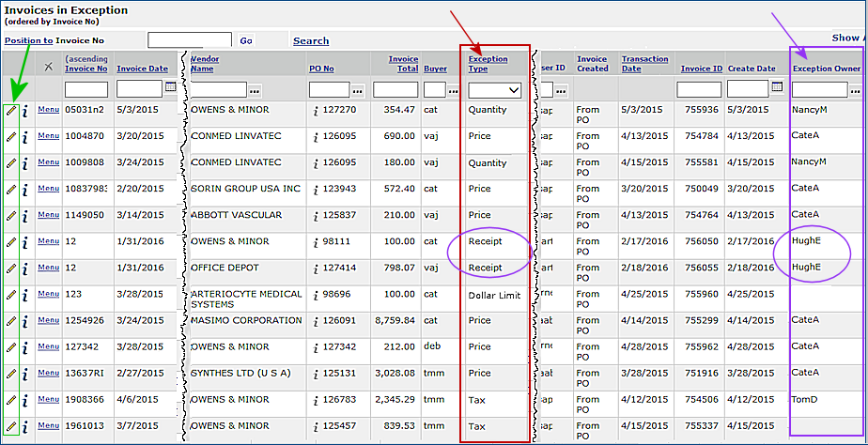This screenshot has width=868, height=445.
Task: Click the pencil edit icon for invoice 1908366
Action: (x=11, y=400)
